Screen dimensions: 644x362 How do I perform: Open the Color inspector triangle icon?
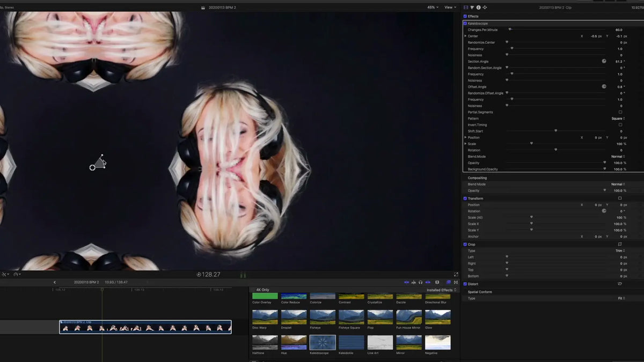(472, 8)
